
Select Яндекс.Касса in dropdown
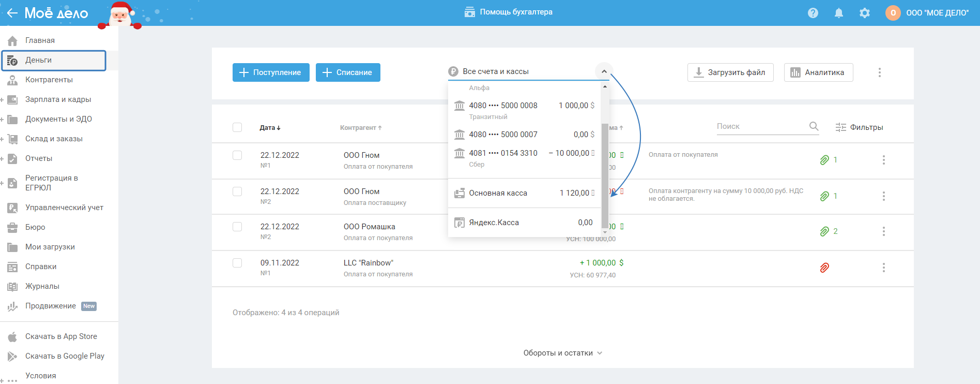[524, 223]
